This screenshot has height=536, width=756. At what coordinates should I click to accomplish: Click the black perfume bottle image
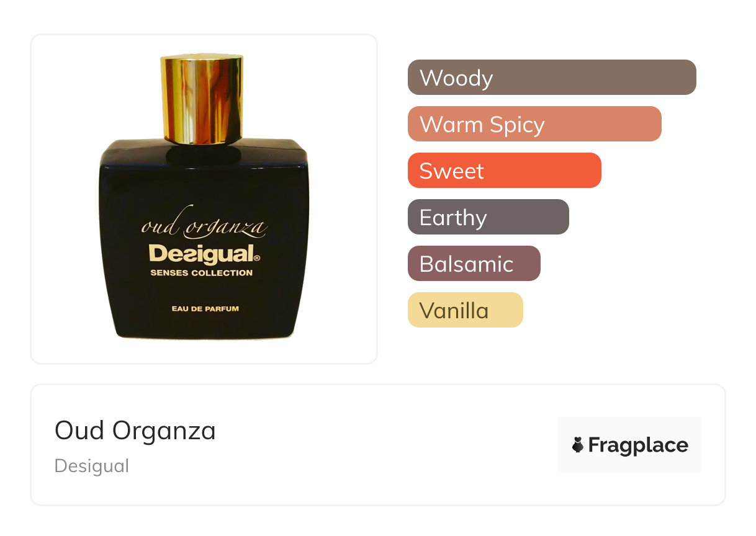pyautogui.click(x=203, y=197)
